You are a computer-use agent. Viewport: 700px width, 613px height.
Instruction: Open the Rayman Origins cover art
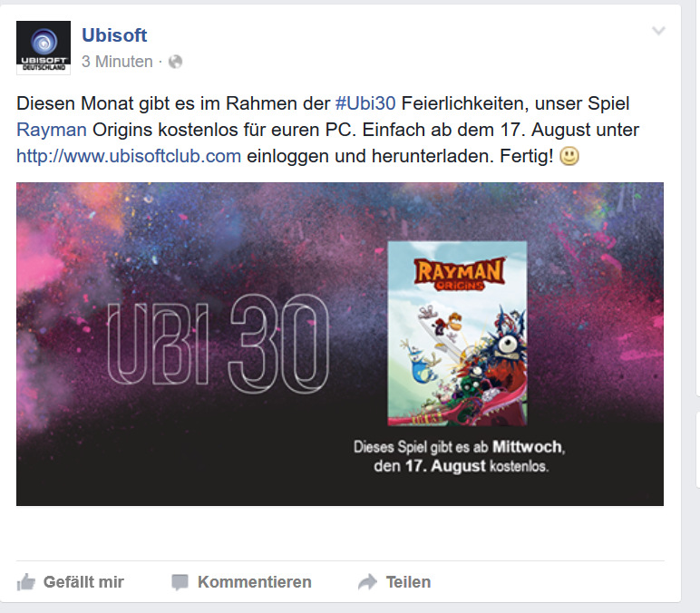457,334
